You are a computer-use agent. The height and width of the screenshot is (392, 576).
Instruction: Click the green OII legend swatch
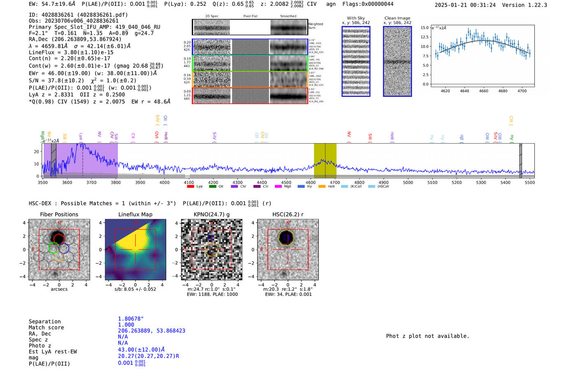click(x=212, y=187)
